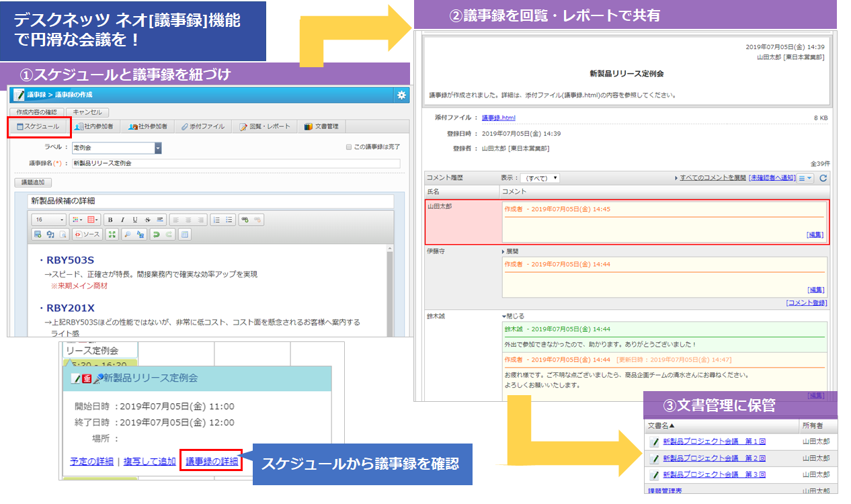Open the comment list options menu

pos(805,178)
